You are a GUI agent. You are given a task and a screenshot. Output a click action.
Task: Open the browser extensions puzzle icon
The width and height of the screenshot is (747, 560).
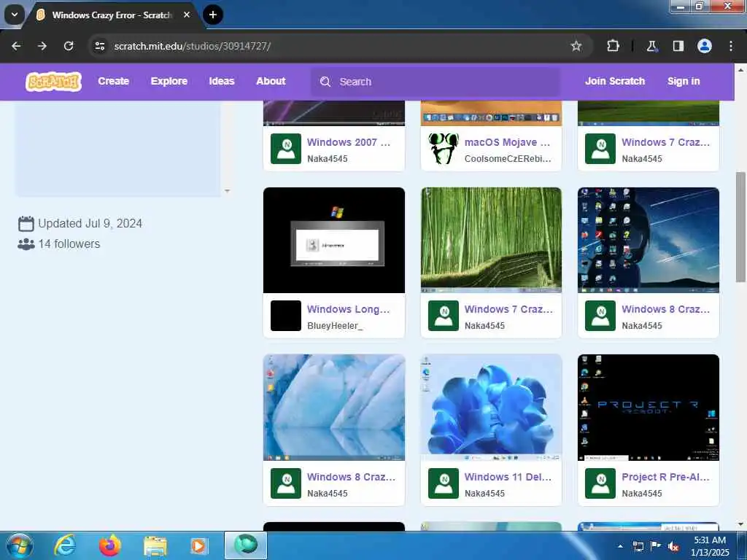[x=613, y=46]
